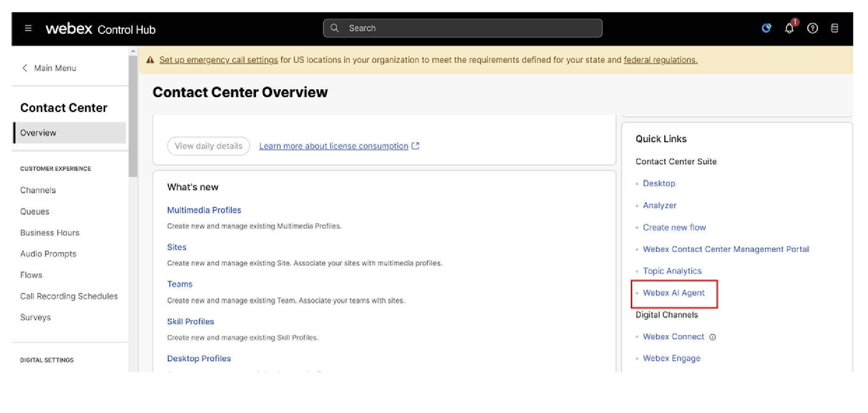Image resolution: width=868 pixels, height=413 pixels.
Task: Open Surveys in the sidebar
Action: click(x=35, y=318)
